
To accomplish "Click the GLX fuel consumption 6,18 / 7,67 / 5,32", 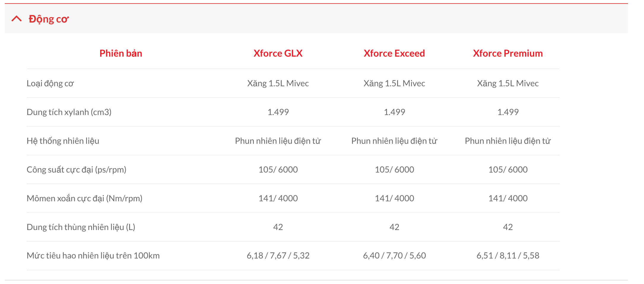I will (x=278, y=256).
